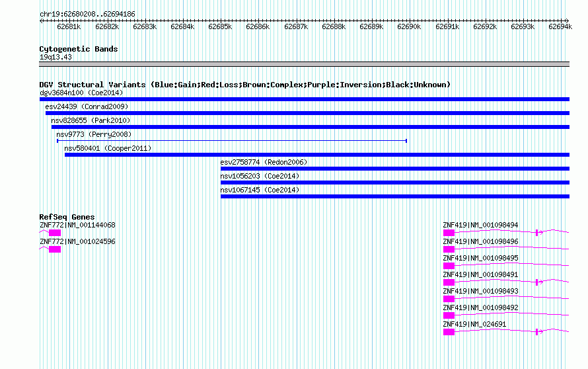Select the ZNF419|NM_001098494 transcript label
This screenshot has height=369, width=588.
[480, 225]
